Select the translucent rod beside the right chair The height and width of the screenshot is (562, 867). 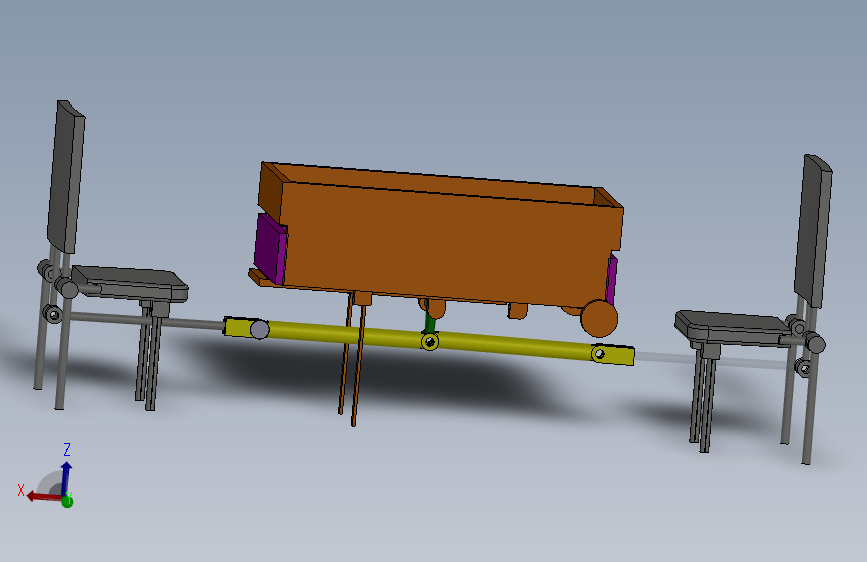coord(711,360)
